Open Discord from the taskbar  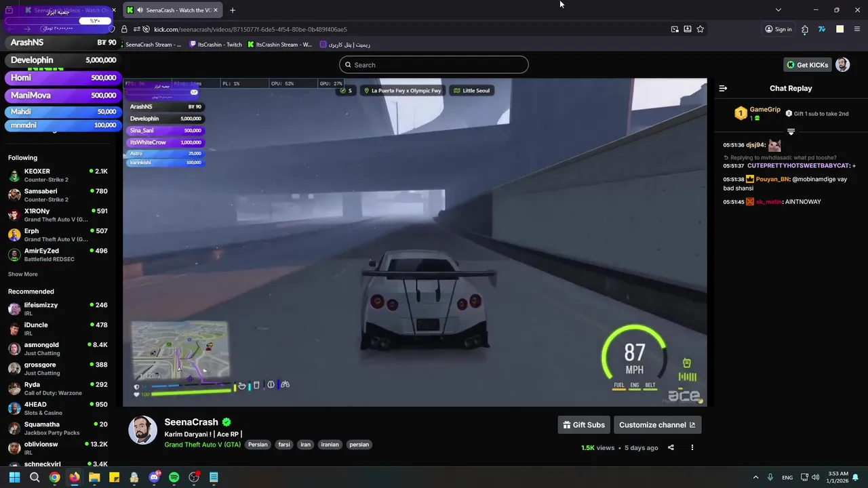154,477
